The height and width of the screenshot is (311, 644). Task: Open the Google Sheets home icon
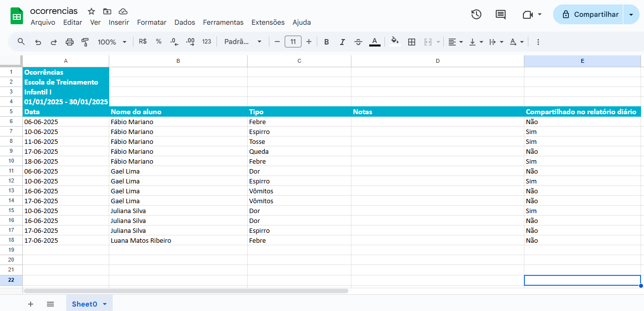(x=17, y=16)
